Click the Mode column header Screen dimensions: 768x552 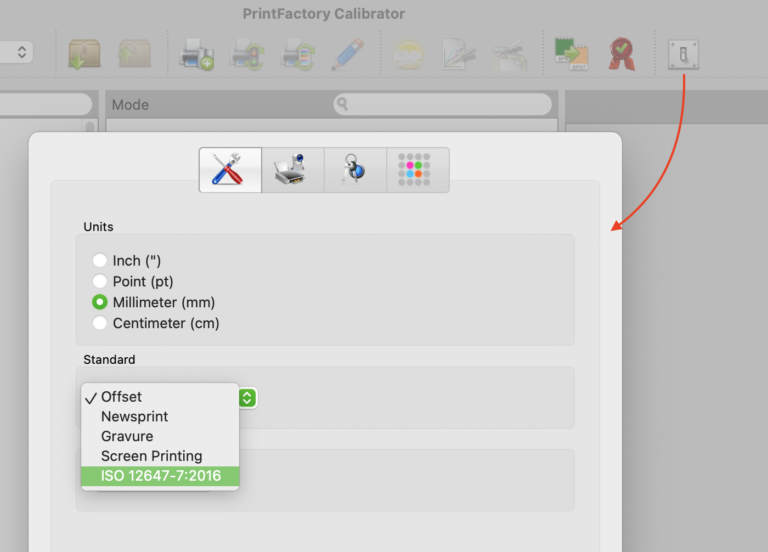(130, 104)
